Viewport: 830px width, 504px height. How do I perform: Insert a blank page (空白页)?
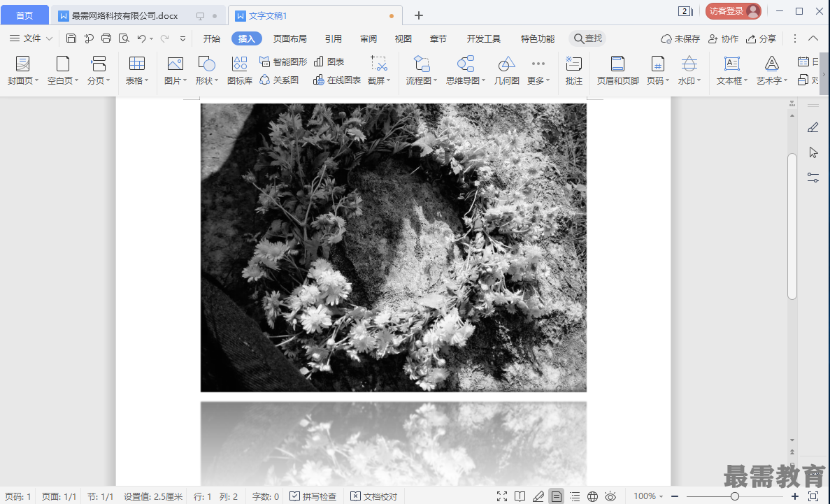pos(62,71)
